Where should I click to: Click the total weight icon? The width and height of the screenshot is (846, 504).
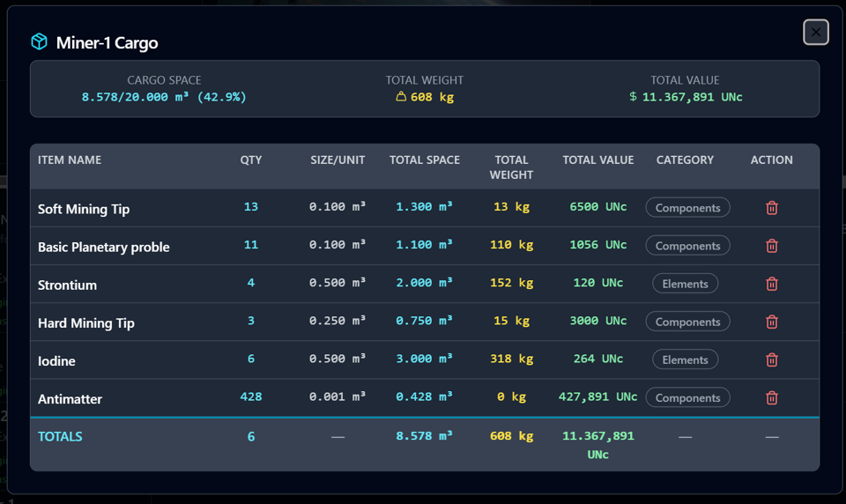pos(401,97)
